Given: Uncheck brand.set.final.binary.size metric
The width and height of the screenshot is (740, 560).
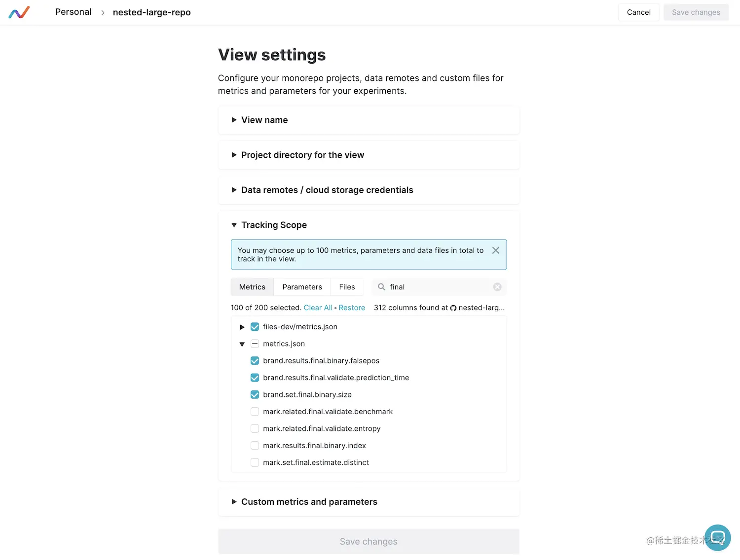Looking at the screenshot, I should [255, 394].
